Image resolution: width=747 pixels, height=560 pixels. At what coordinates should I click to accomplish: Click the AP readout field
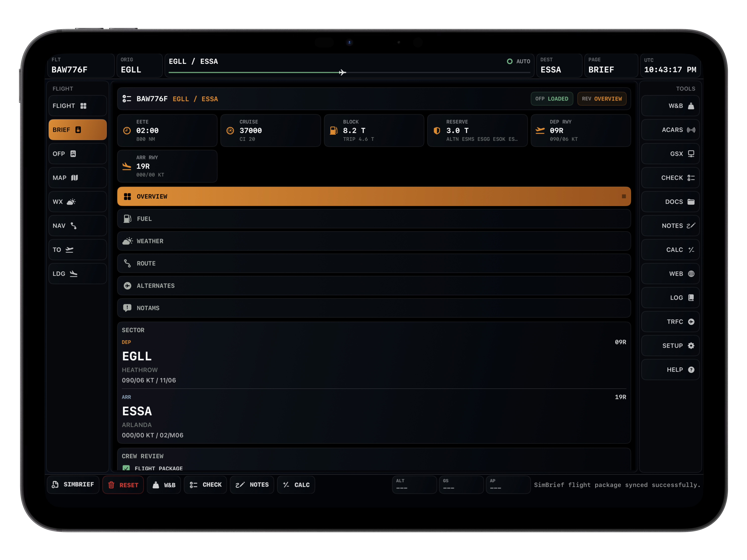508,485
